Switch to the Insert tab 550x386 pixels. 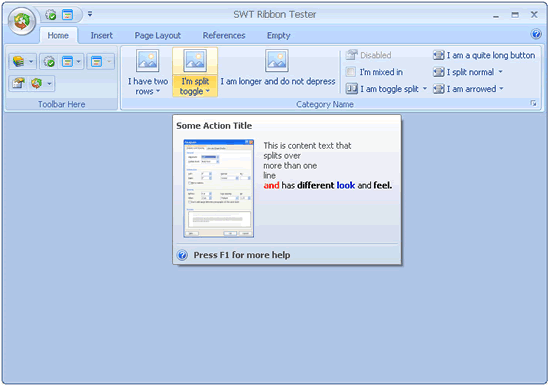pos(102,35)
